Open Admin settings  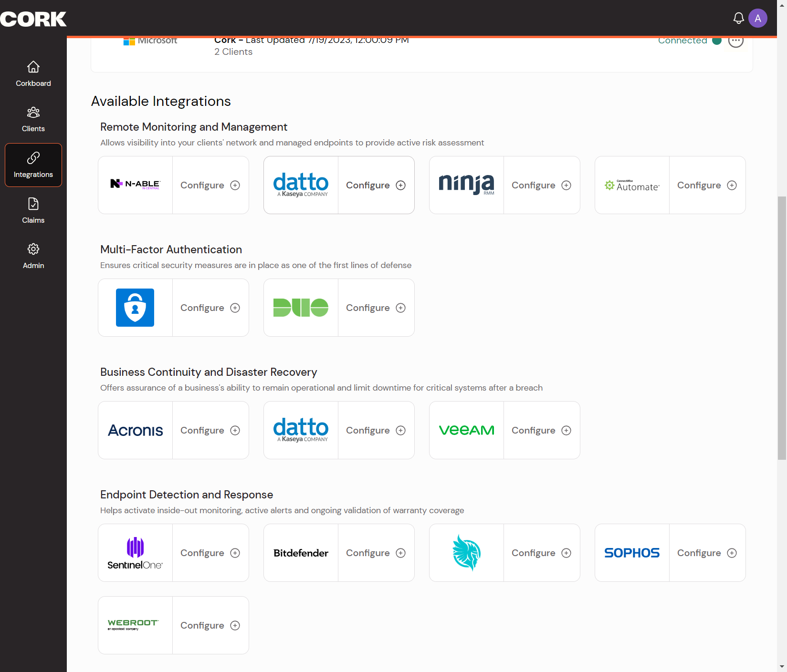[33, 256]
